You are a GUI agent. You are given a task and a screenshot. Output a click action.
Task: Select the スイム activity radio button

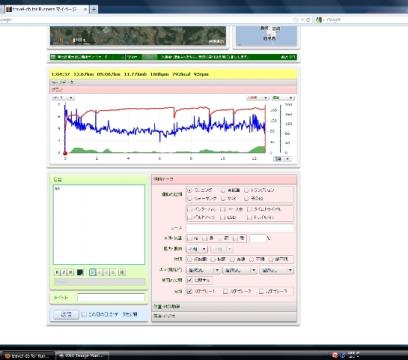click(223, 198)
